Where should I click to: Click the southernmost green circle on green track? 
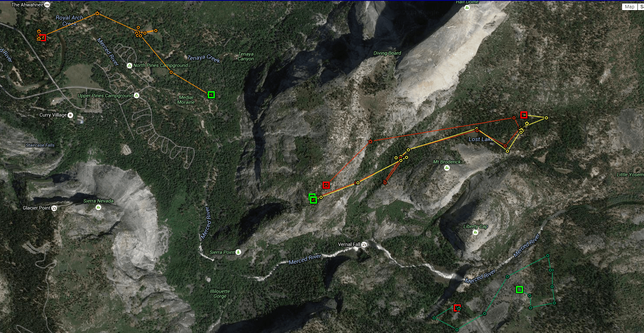(x=457, y=329)
